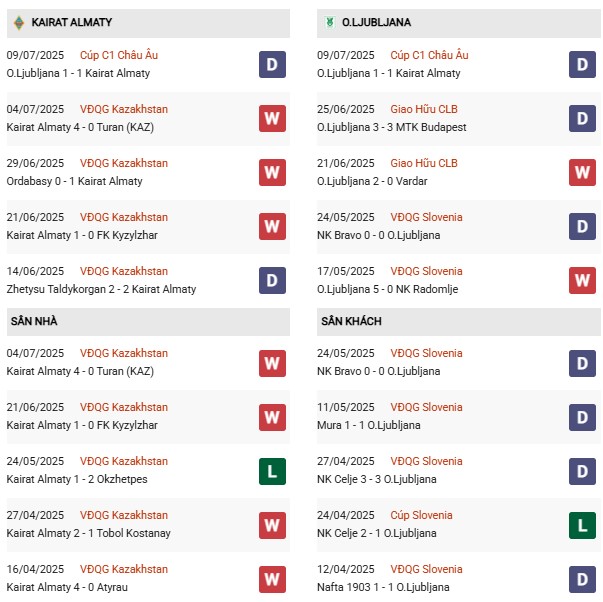
Task: Select the SÂN KHÁCH section header
Action: (x=351, y=321)
